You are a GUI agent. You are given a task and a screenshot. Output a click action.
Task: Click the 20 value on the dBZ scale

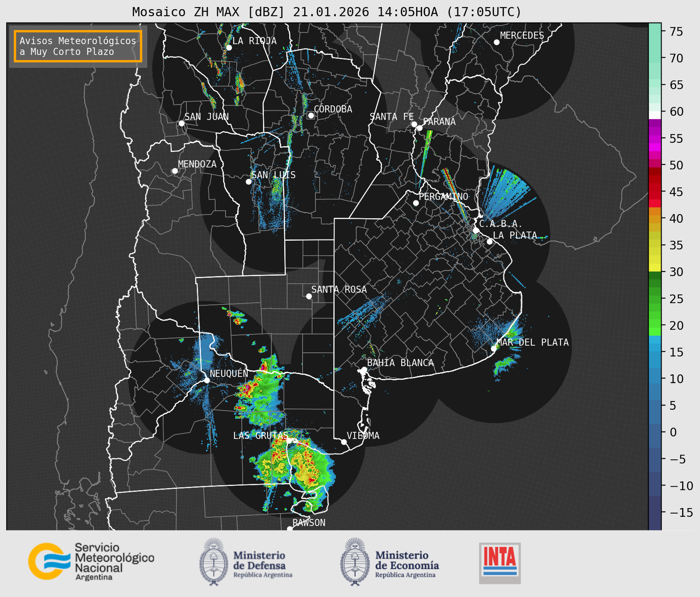click(676, 325)
